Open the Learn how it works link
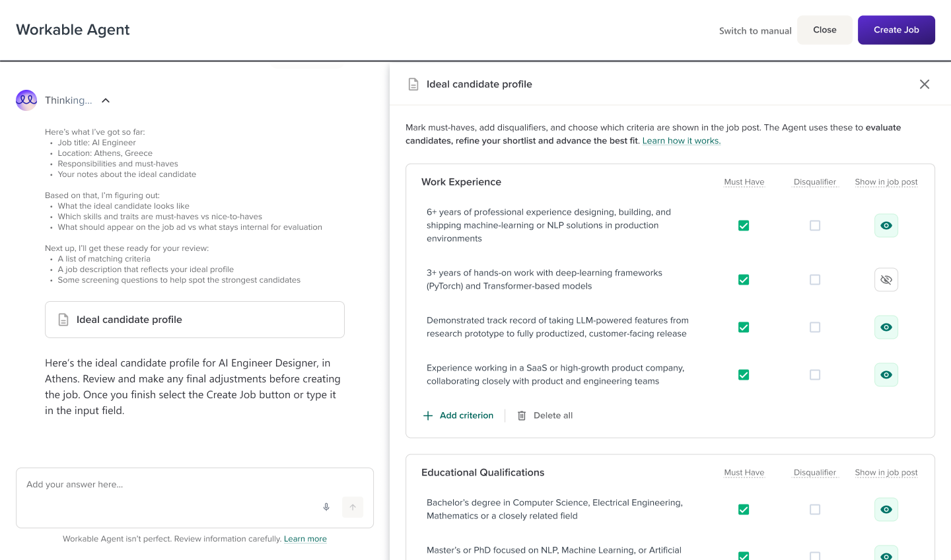Viewport: 951px width, 560px height. (x=681, y=141)
